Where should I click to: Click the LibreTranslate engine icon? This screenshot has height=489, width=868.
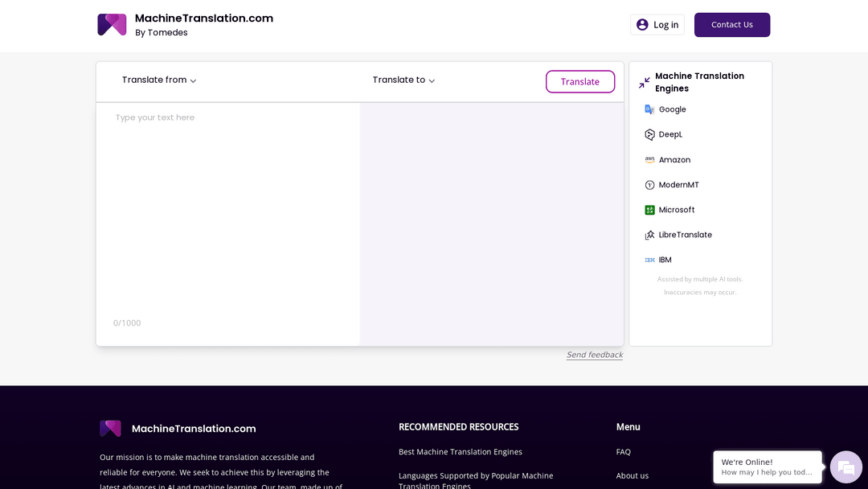click(649, 235)
